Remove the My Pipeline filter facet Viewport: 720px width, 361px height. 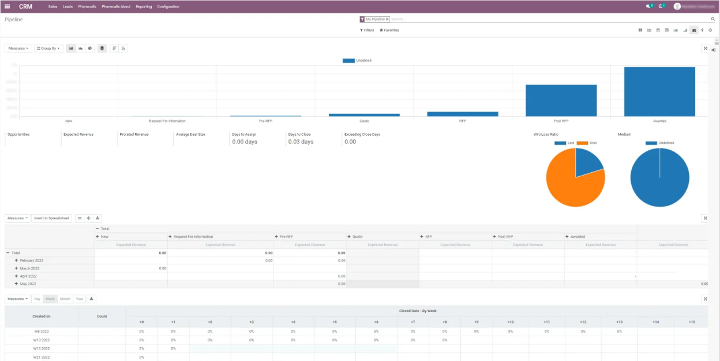pos(387,19)
